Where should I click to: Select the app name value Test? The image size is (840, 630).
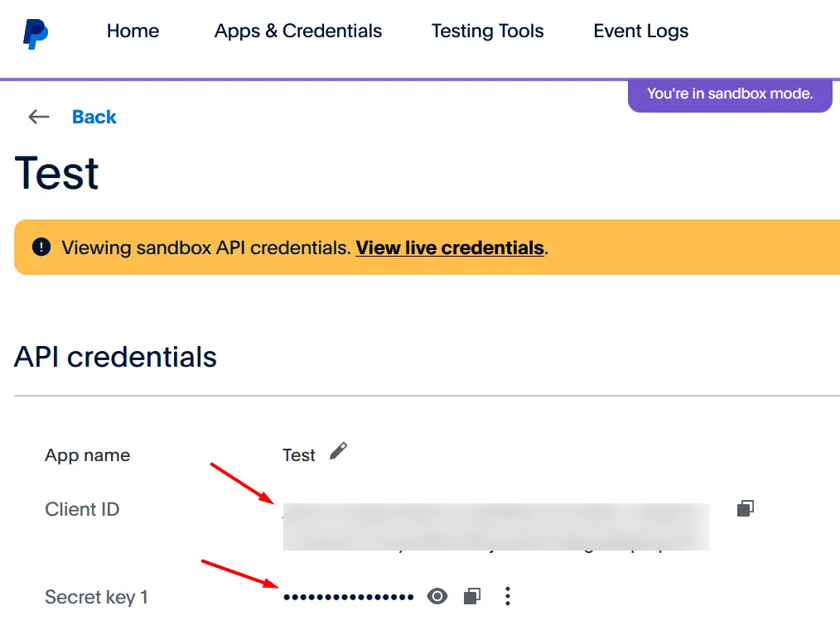pos(298,455)
